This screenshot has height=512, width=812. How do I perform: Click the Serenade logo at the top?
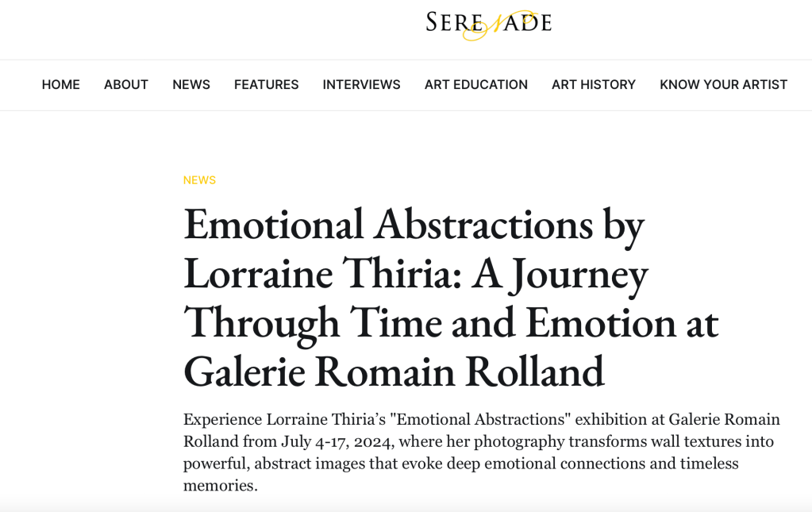pos(488,23)
